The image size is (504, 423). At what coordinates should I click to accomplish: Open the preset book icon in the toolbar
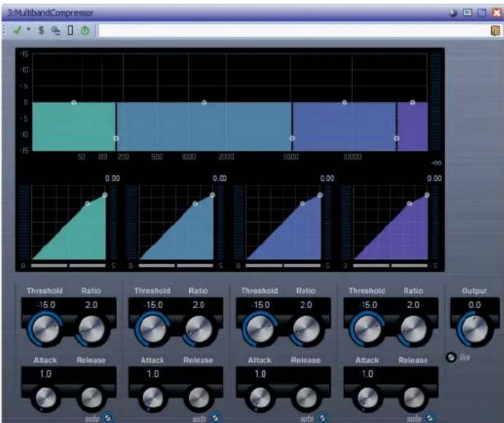(495, 31)
